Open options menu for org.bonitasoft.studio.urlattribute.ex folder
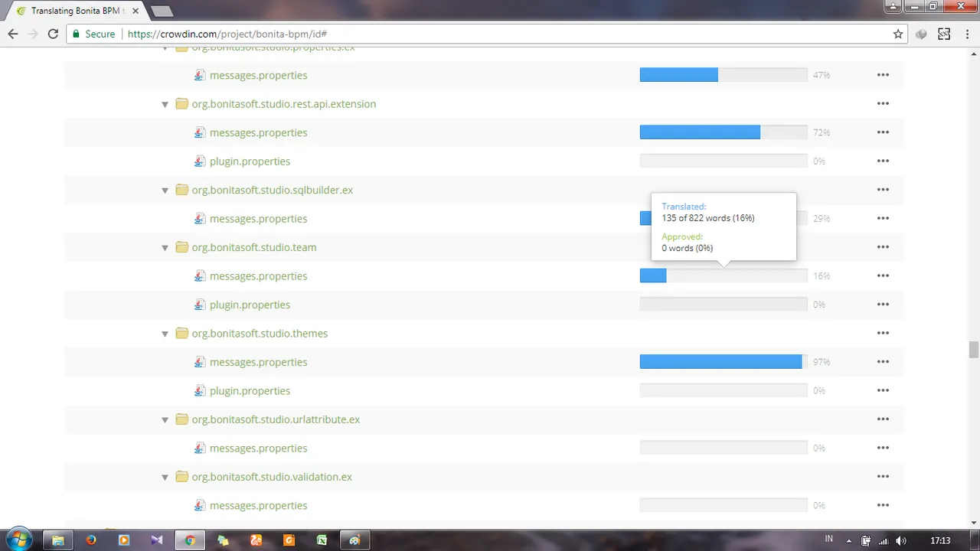 883,419
